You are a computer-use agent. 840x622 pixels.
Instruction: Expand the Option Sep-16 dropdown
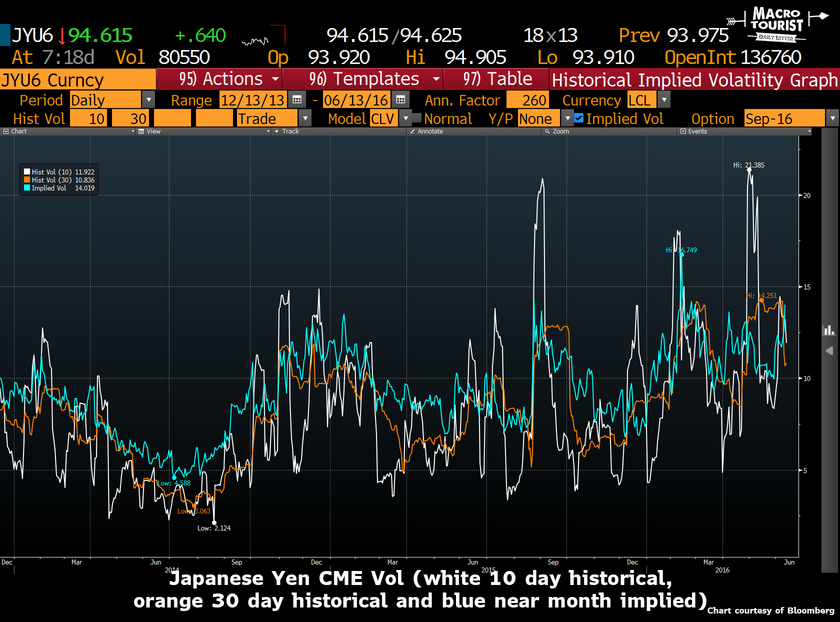832,118
